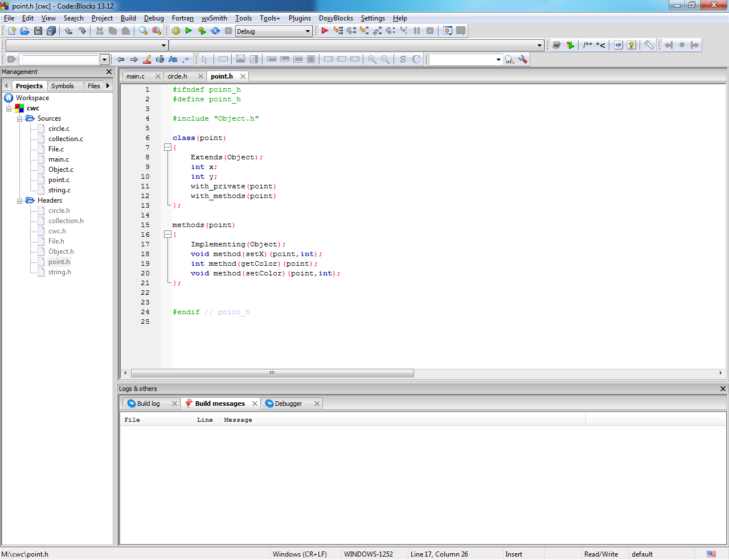Click the Cut scissors icon

point(99,31)
